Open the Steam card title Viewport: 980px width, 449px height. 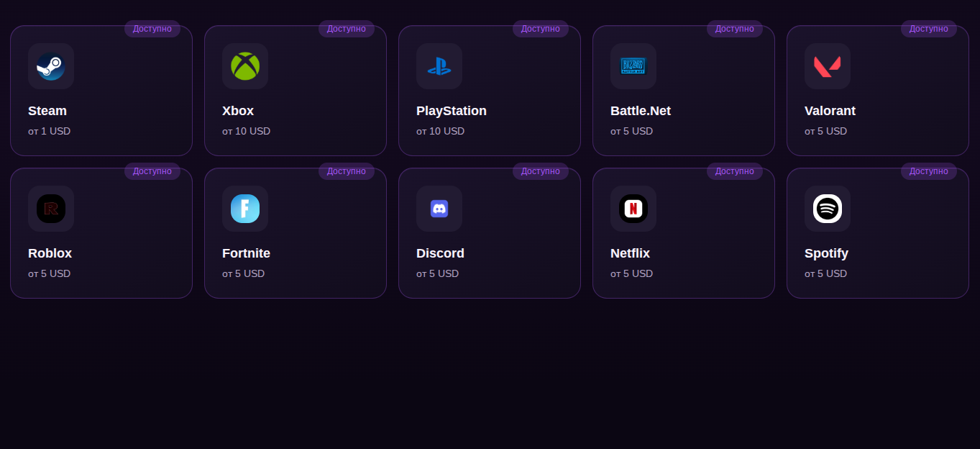coord(47,111)
